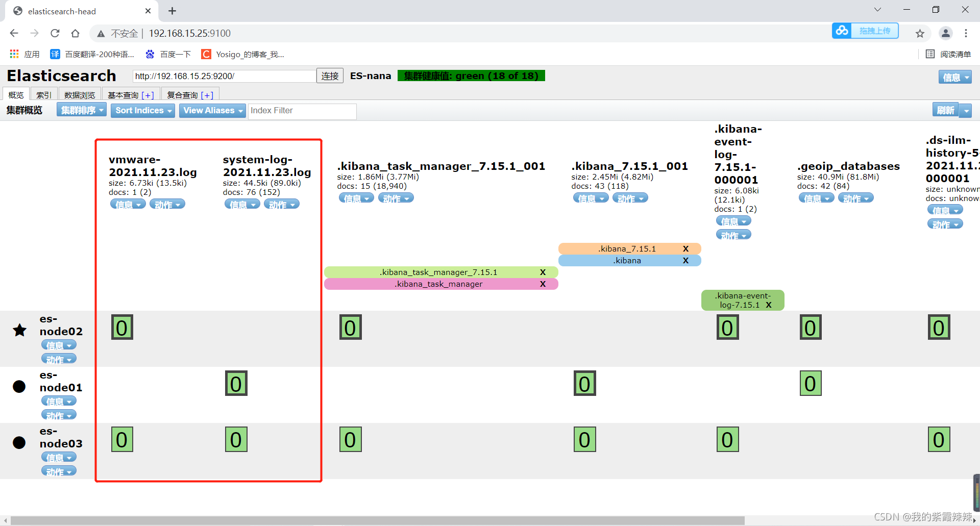The height and width of the screenshot is (526, 980).
Task: Open a new browser tab
Action: point(172,11)
